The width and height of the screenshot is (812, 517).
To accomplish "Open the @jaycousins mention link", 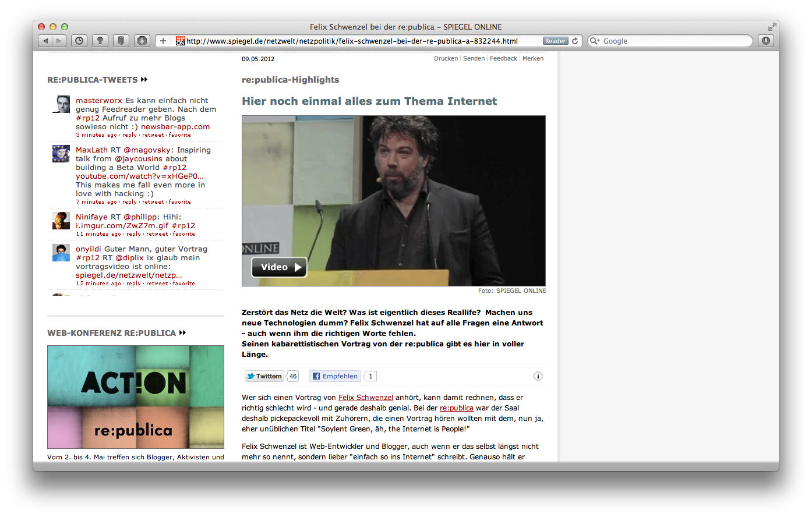I will pyautogui.click(x=139, y=158).
